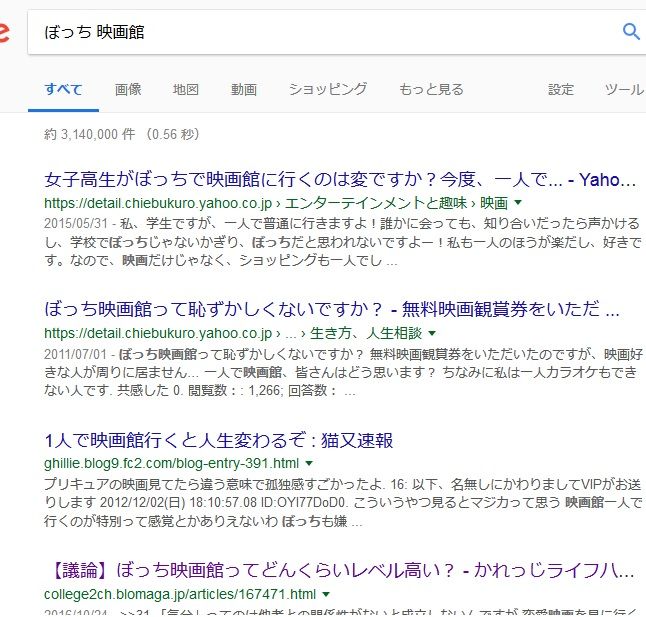
Task: Open the 設定 menu
Action: 561,89
